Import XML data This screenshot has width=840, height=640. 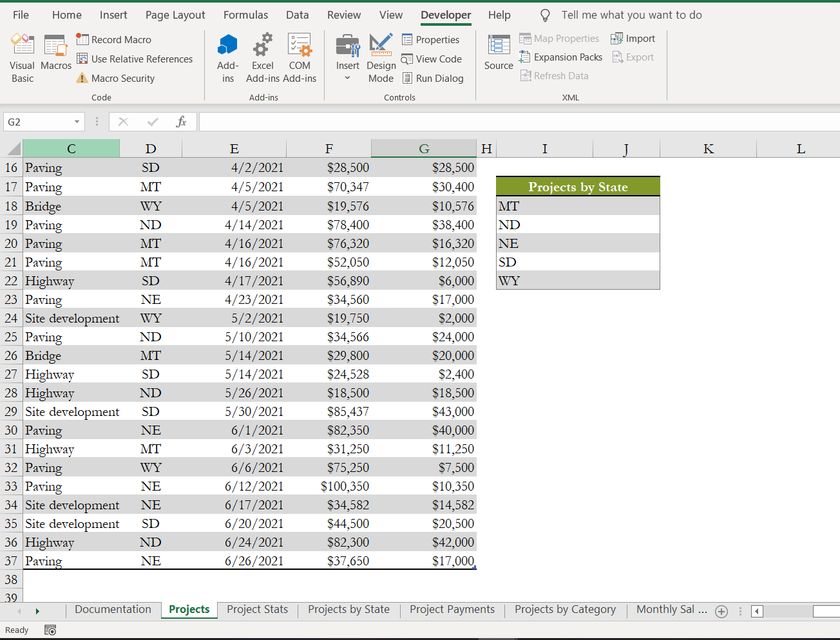point(633,38)
